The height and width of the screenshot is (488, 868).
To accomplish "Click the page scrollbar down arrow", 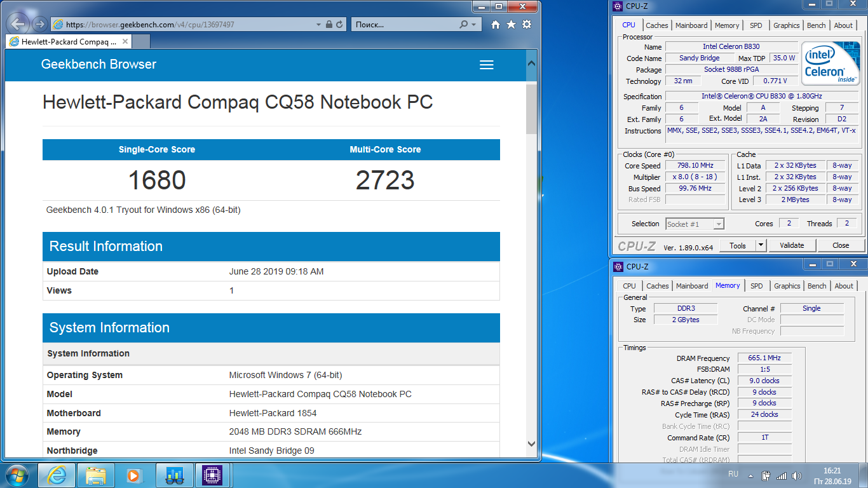I will pyautogui.click(x=532, y=444).
